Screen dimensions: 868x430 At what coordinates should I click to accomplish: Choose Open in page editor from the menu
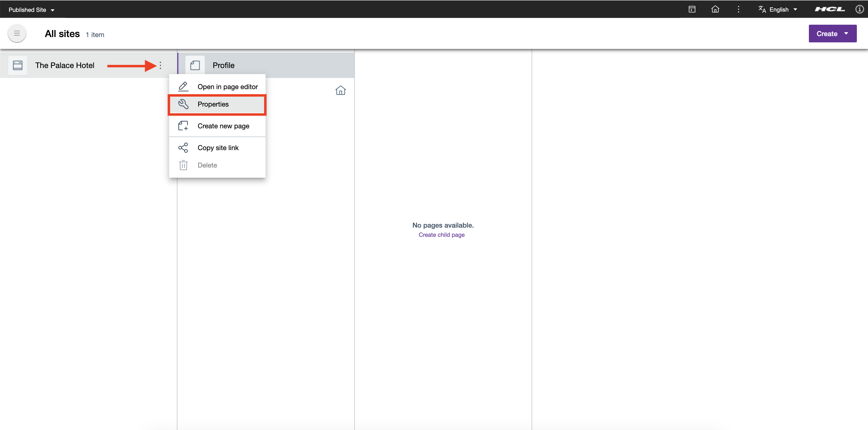click(x=228, y=86)
